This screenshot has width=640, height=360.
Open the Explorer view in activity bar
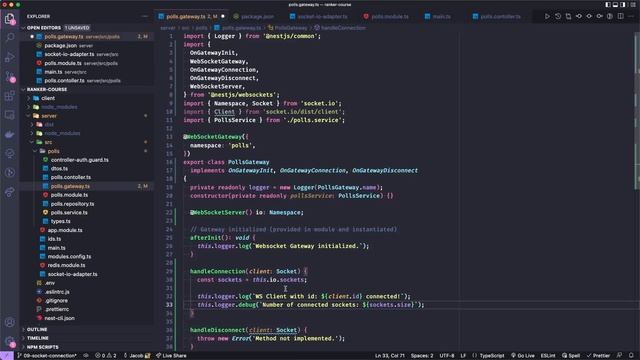pos(9,18)
